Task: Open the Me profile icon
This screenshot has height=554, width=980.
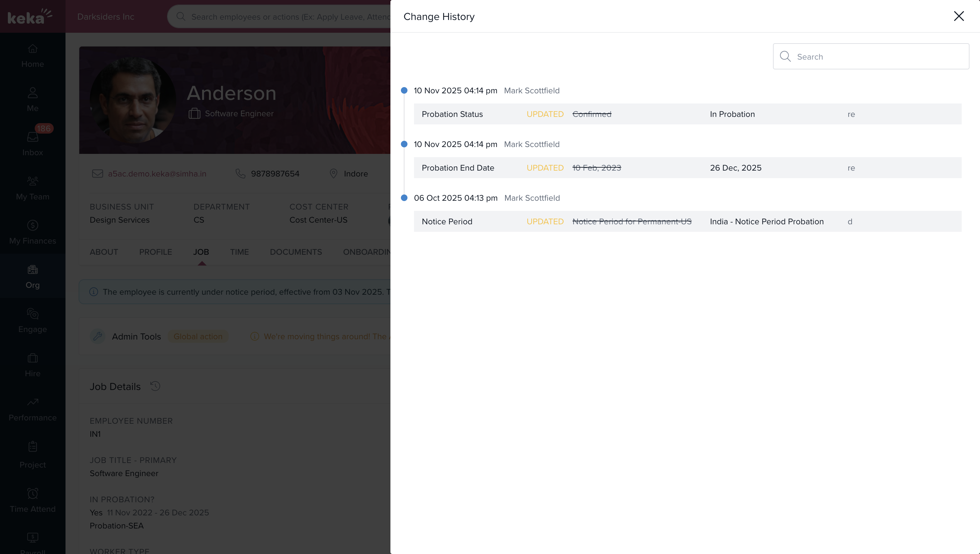Action: tap(33, 100)
